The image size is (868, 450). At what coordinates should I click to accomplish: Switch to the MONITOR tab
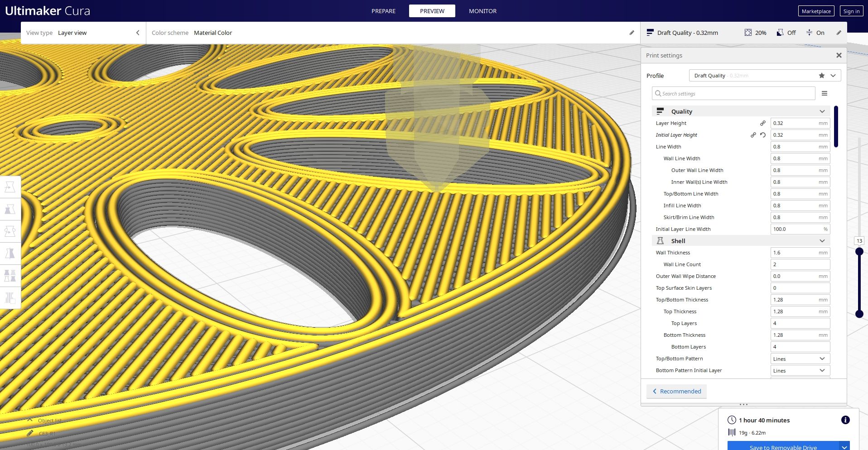tap(482, 11)
